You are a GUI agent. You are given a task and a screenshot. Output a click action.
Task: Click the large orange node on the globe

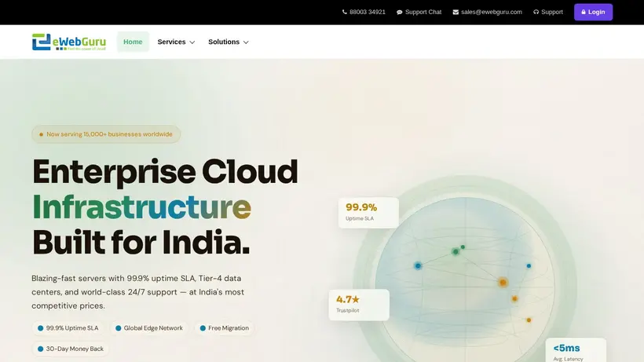click(503, 282)
